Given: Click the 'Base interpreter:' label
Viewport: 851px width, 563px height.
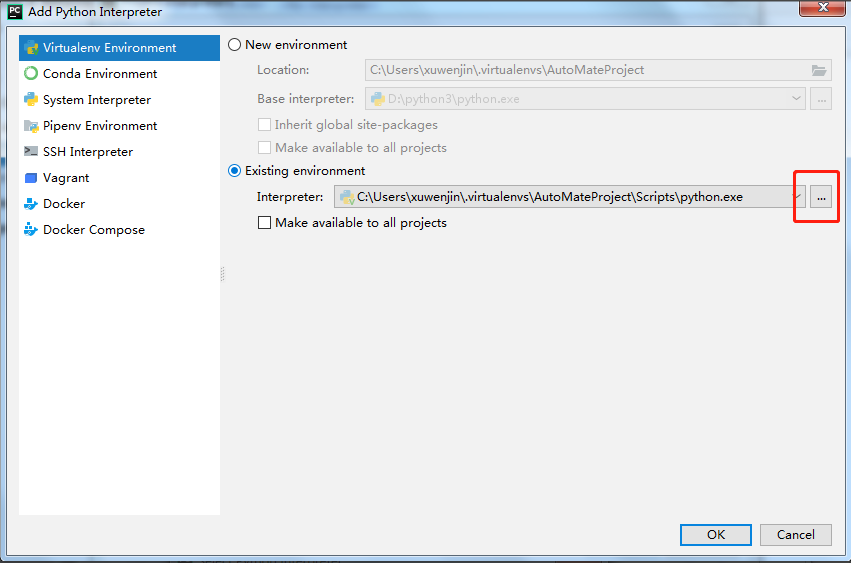Looking at the screenshot, I should (x=306, y=99).
